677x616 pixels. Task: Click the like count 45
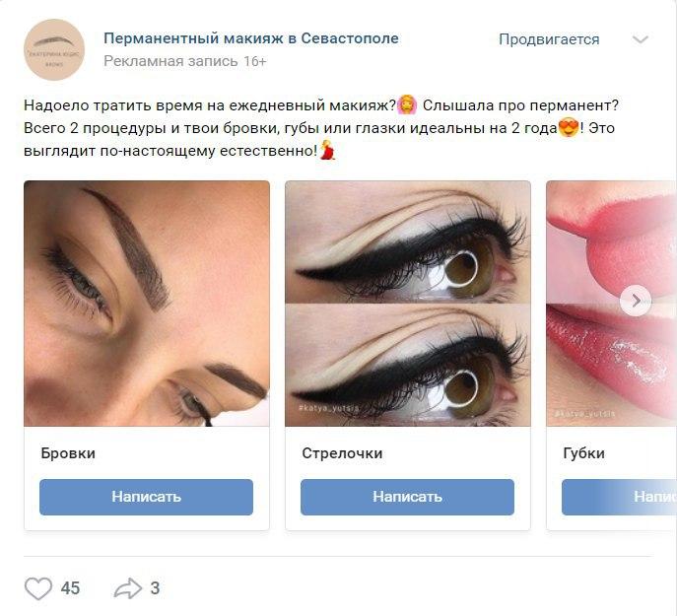70,588
